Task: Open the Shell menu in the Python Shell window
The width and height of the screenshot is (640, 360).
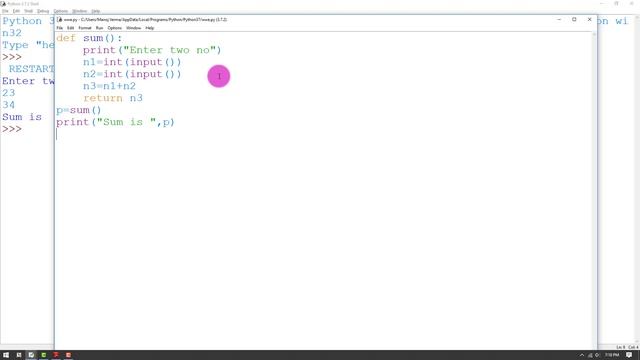Action: (x=29, y=11)
